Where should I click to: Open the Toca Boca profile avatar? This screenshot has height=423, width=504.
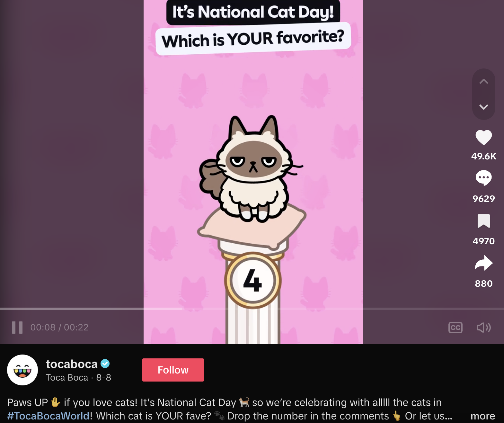[x=22, y=370]
